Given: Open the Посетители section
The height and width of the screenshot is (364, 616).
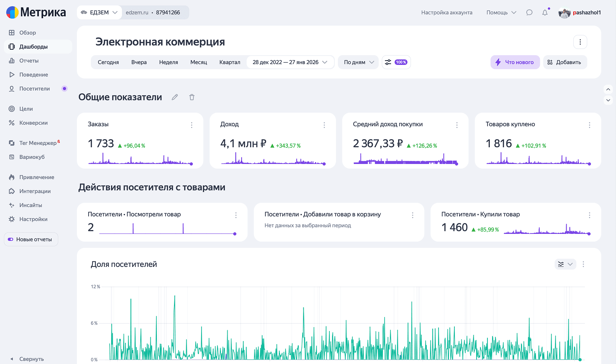Looking at the screenshot, I should [x=38, y=89].
